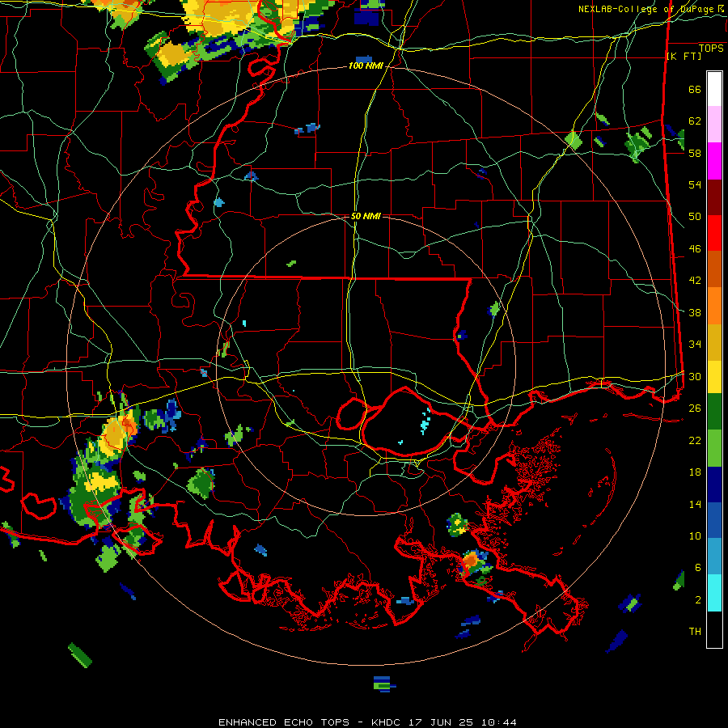Image resolution: width=728 pixels, height=728 pixels.
Task: Click the TH legend label
Action: (x=695, y=632)
